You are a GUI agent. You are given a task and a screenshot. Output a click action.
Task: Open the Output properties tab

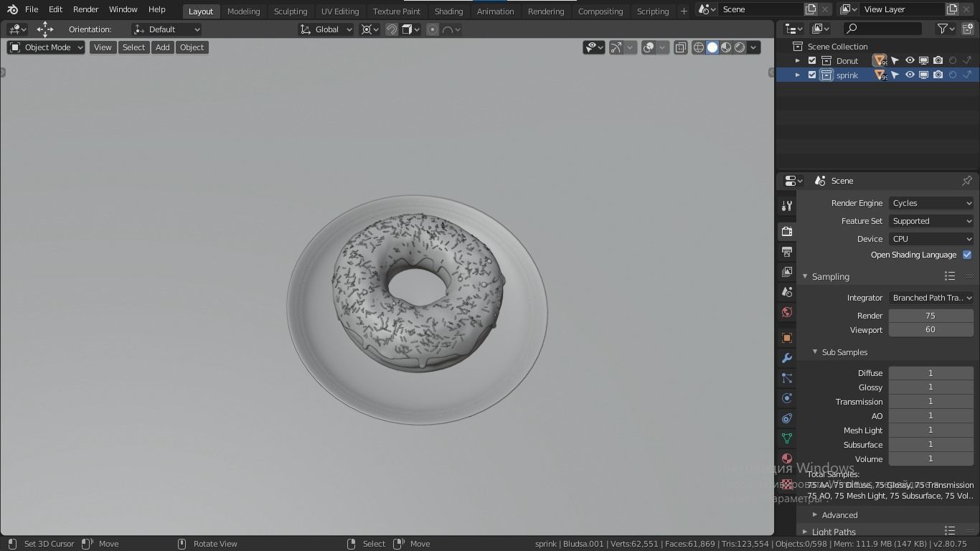pos(787,252)
